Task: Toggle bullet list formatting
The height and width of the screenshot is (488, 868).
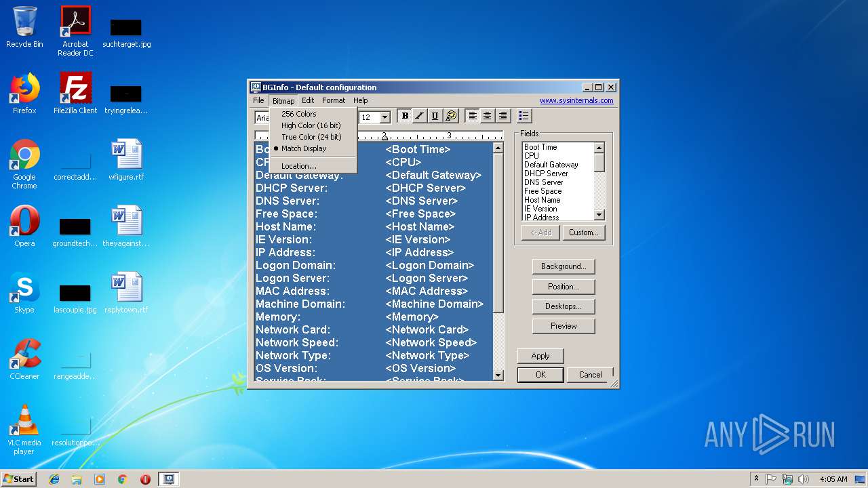Action: coord(524,116)
